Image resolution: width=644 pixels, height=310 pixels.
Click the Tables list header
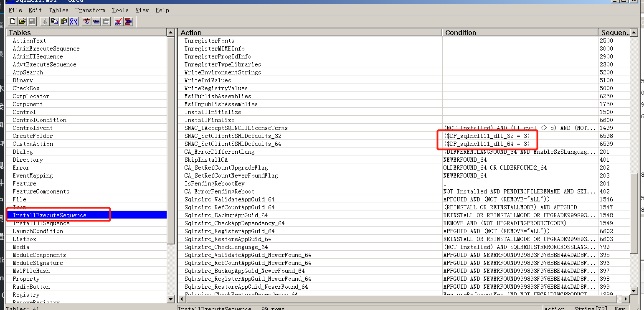[x=86, y=33]
